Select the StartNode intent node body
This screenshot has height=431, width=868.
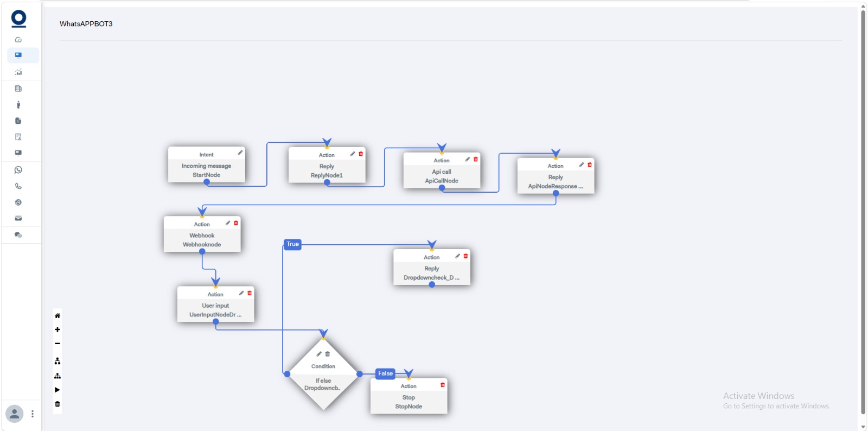[x=207, y=170]
